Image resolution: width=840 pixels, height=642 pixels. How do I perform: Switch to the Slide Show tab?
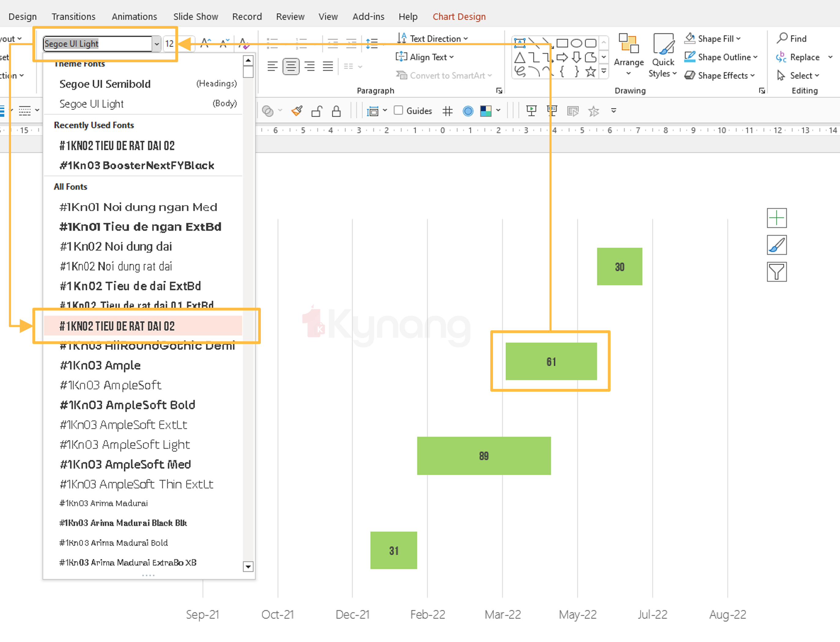point(195,16)
